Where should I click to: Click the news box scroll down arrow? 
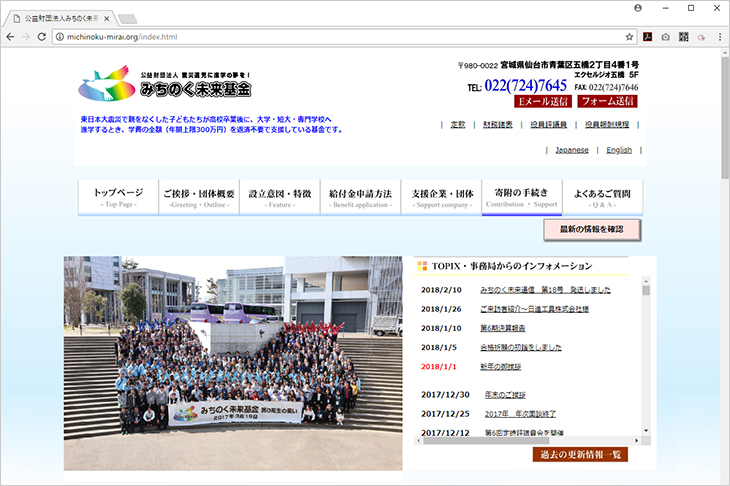[x=645, y=432]
